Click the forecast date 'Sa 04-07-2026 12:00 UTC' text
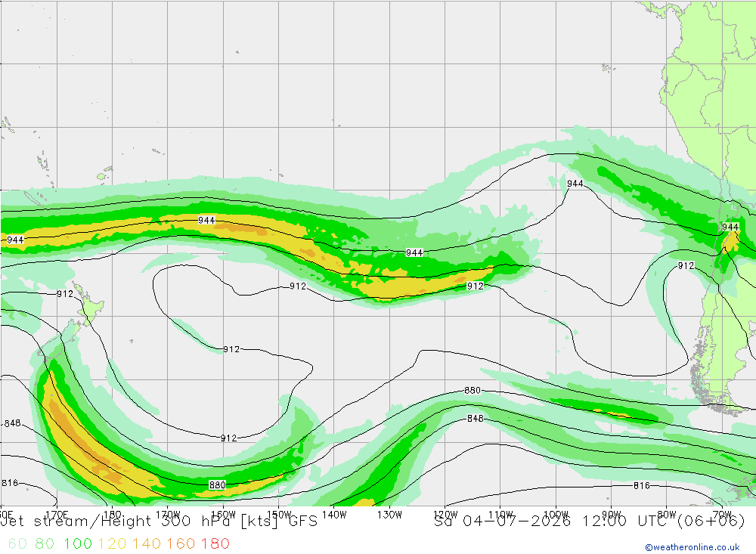This screenshot has width=756, height=554. [554, 522]
